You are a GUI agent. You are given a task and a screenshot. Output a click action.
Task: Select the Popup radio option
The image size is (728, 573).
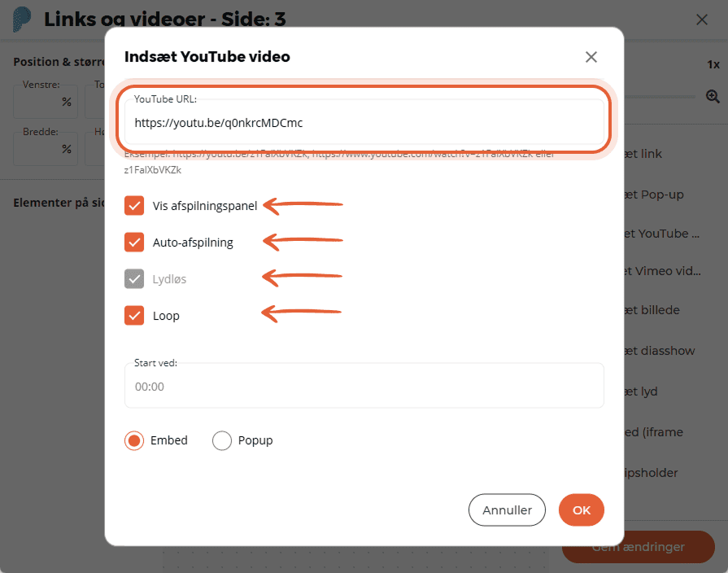pos(222,440)
